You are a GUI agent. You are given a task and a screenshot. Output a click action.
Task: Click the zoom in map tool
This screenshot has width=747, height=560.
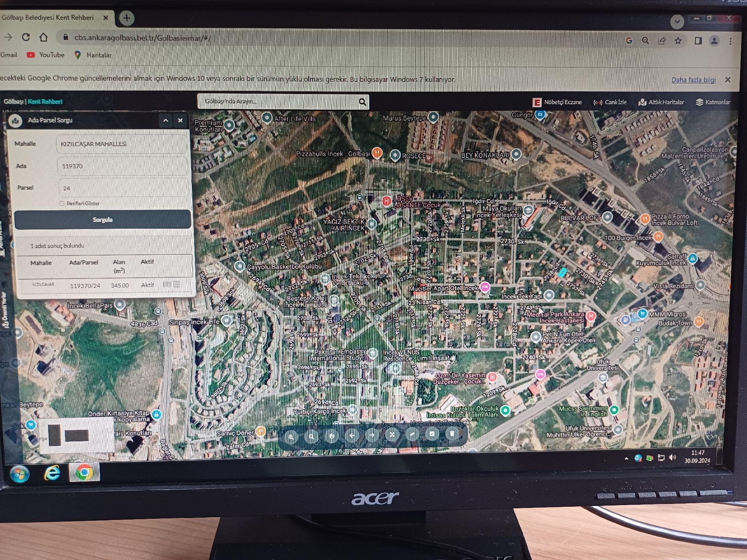tap(291, 437)
